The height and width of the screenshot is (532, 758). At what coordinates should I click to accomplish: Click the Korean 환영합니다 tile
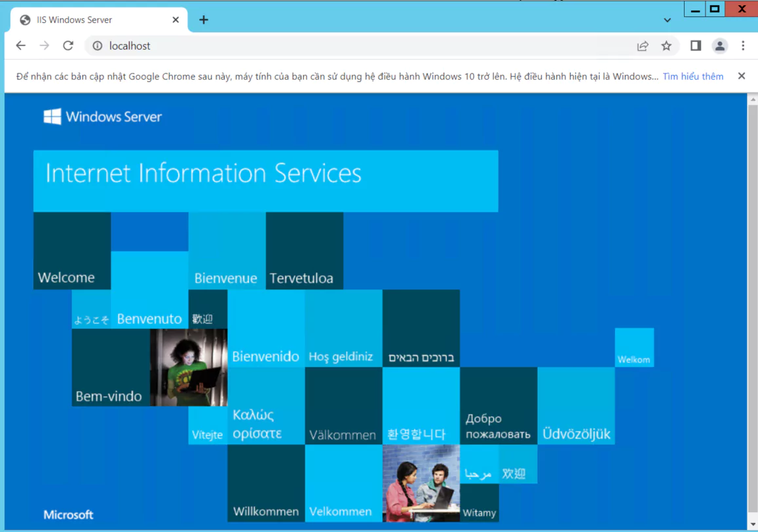tap(421, 406)
